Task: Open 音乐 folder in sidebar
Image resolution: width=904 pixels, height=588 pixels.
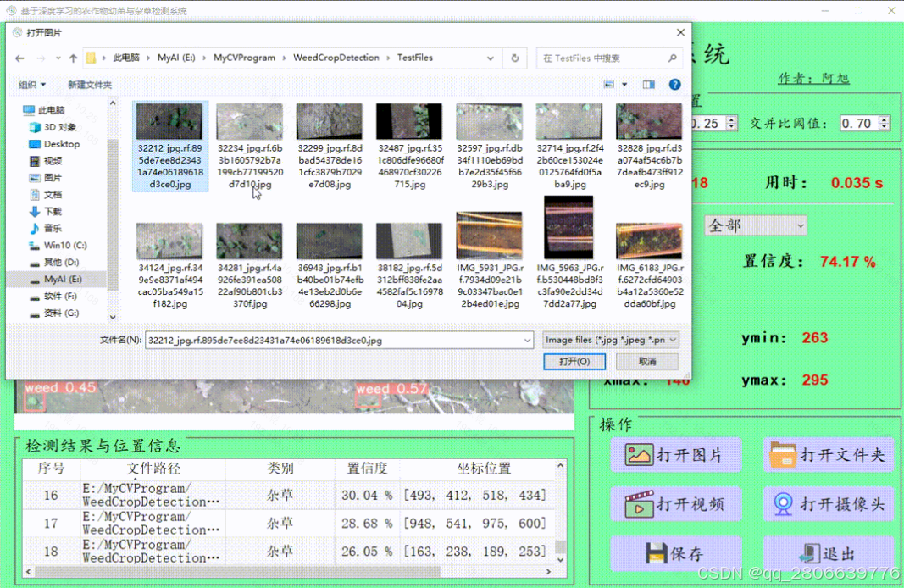Action: (x=46, y=228)
